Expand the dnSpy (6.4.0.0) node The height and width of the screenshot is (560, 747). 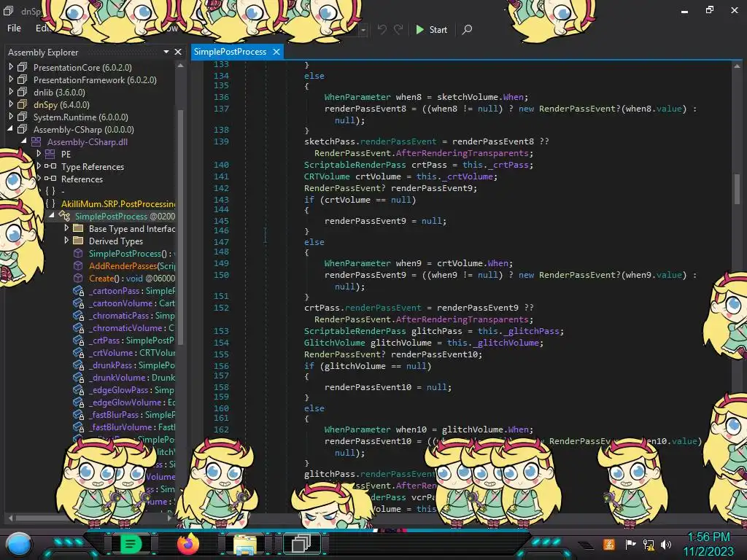10,104
